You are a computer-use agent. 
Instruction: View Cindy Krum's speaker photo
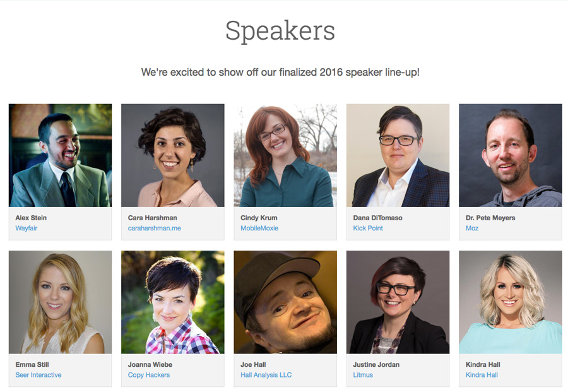(285, 155)
